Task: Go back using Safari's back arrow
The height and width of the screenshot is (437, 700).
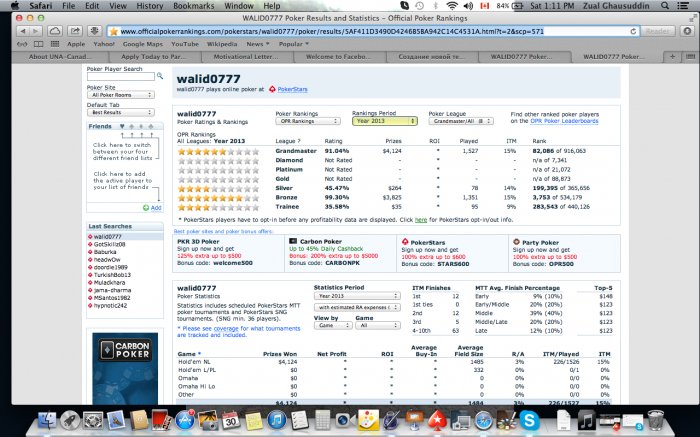Action: point(23,31)
